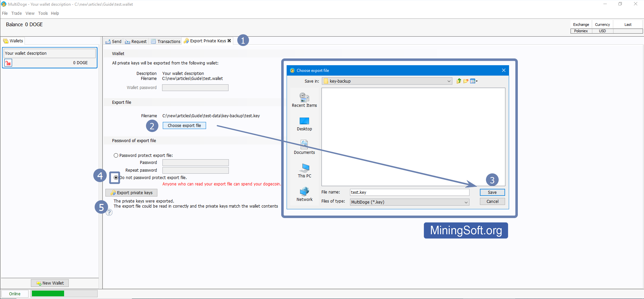Open Desktop location in save dialog
The image size is (644, 299).
click(x=304, y=124)
